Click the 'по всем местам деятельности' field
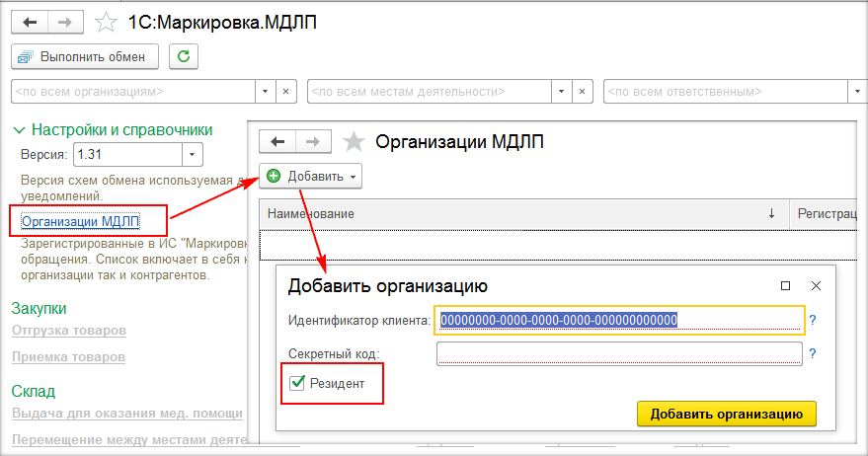 [430, 92]
